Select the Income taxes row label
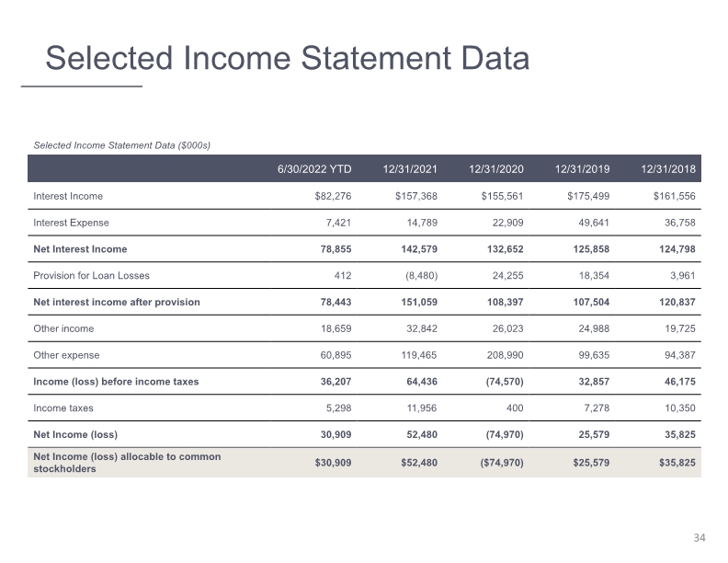Viewport: 728px width, 563px height. tap(63, 408)
